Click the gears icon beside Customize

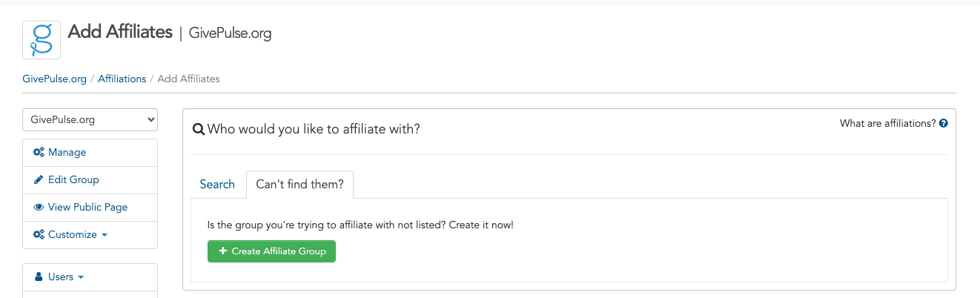[x=39, y=234]
